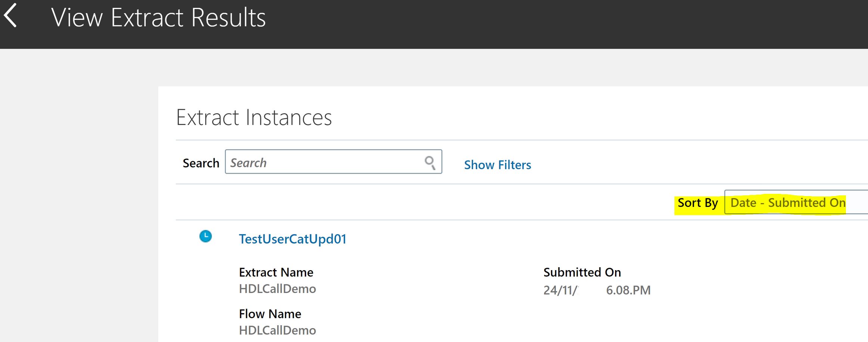This screenshot has height=342, width=868.
Task: Click the View Extract Results header title
Action: pos(160,18)
